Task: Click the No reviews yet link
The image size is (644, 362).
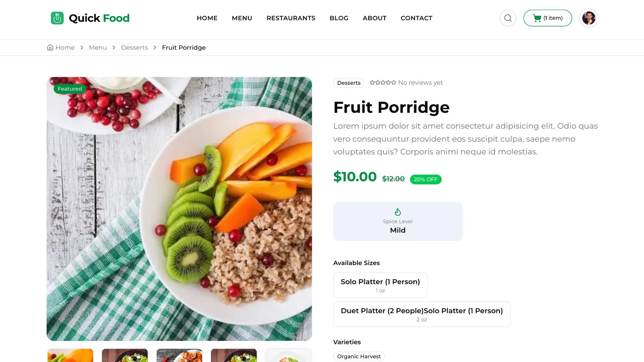Action: (x=420, y=82)
